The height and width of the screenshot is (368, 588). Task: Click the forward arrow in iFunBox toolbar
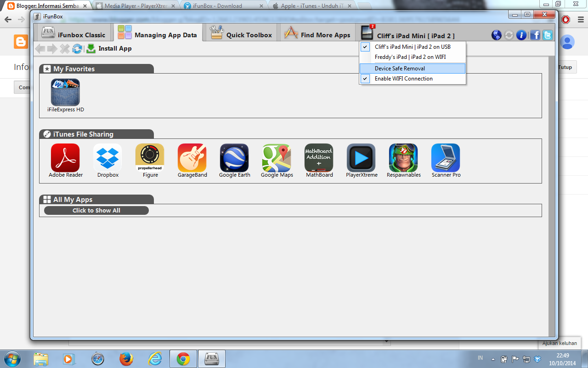tap(52, 49)
